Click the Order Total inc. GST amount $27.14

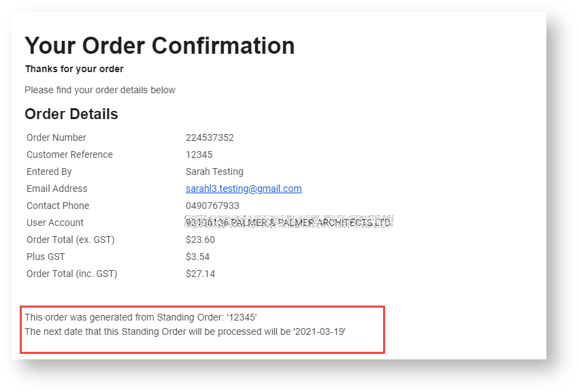pos(200,274)
